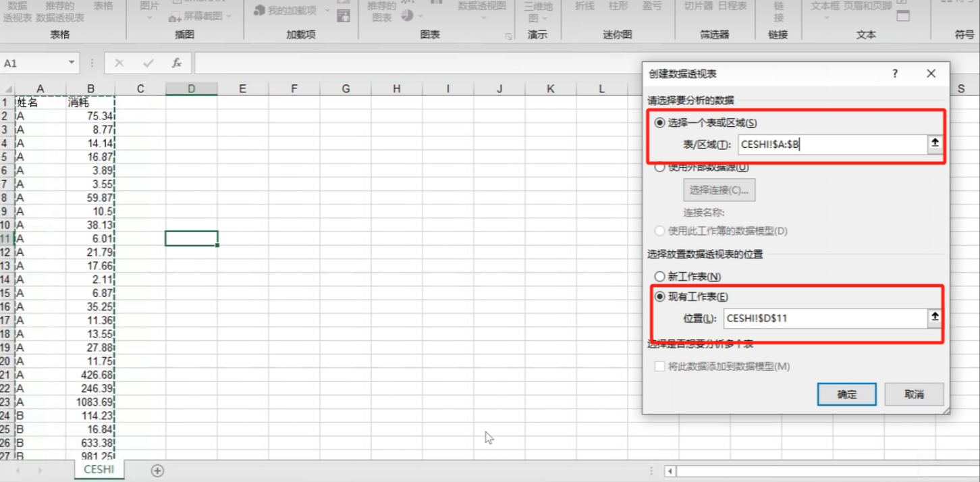Viewport: 980px width, 482px height.
Task: Collapse dialog using 表/区域 range selector icon
Action: [x=935, y=143]
